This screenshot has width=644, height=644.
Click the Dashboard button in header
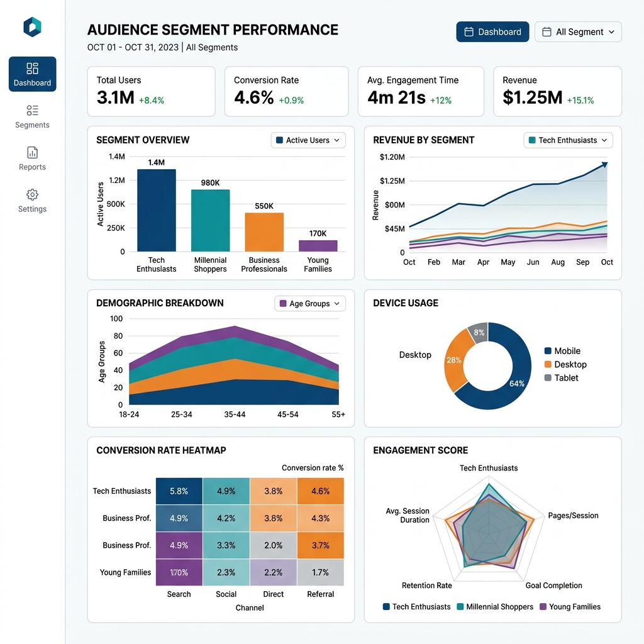[492, 31]
